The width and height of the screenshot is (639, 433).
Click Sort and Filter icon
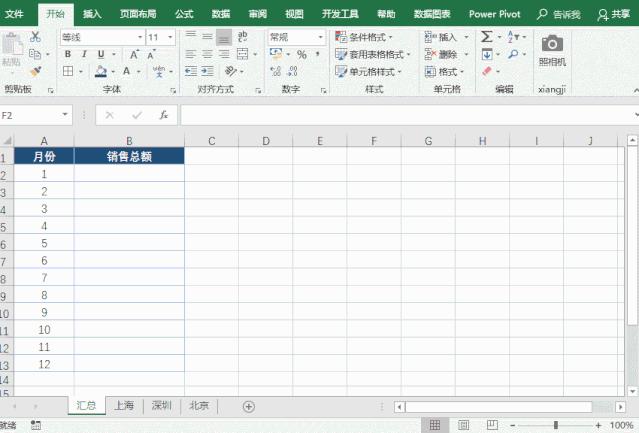pos(513,37)
